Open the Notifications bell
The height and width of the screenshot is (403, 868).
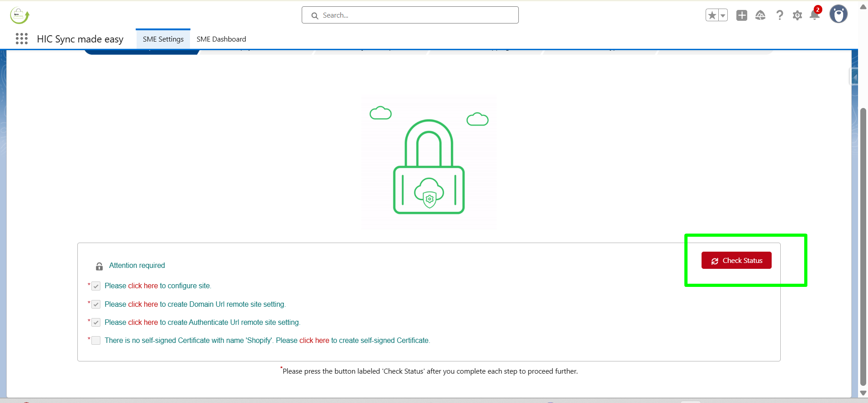tap(815, 15)
